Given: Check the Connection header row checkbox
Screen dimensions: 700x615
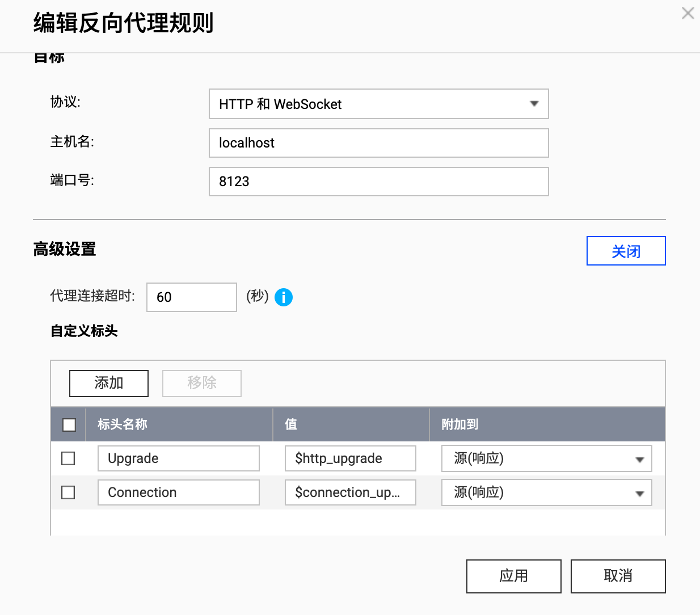Looking at the screenshot, I should 68,492.
